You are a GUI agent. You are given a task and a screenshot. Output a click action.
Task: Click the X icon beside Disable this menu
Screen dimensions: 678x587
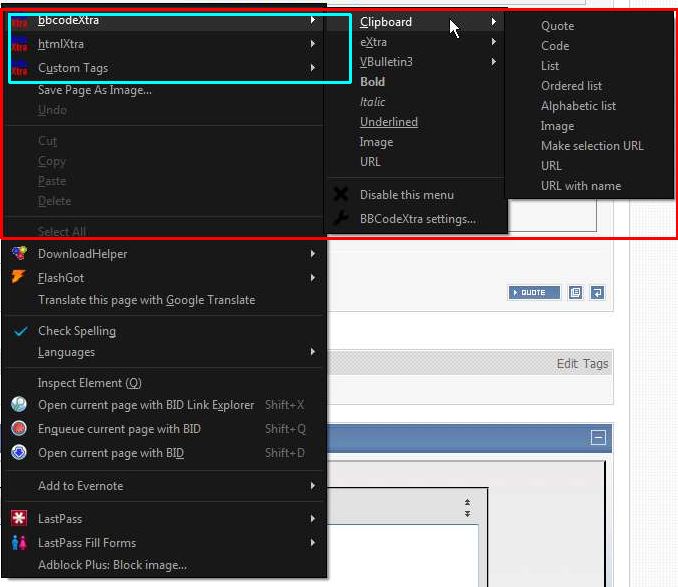tap(341, 194)
